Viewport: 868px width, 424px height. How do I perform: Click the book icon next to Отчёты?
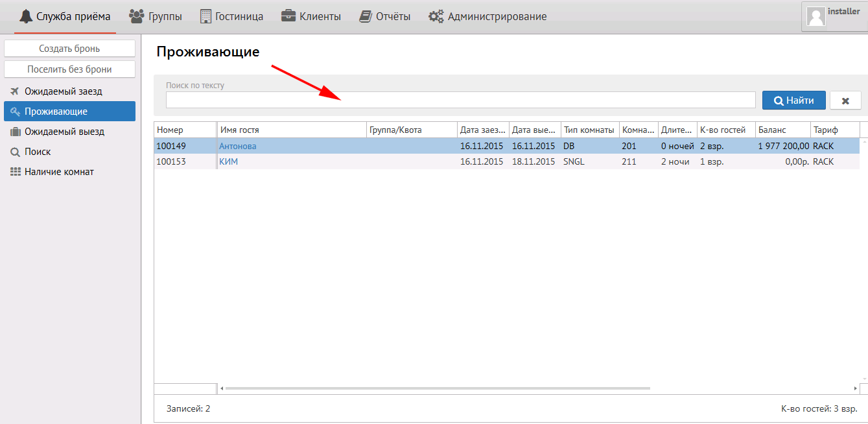[x=366, y=16]
